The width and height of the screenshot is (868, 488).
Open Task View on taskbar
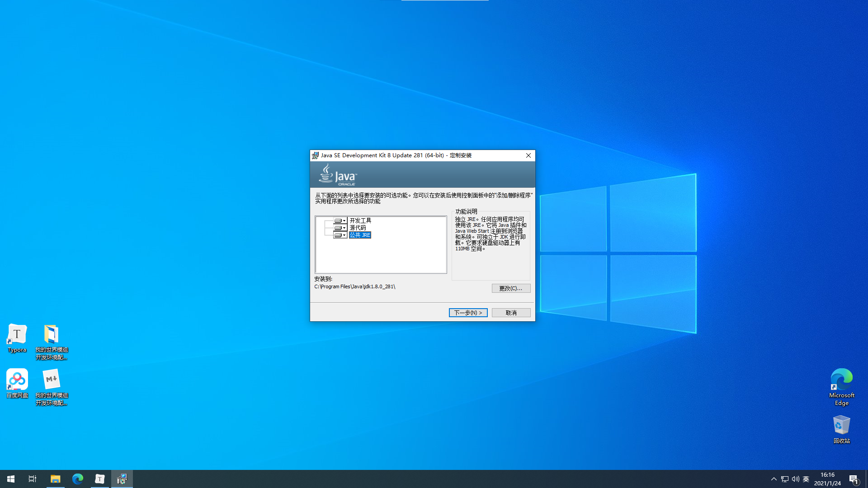click(x=33, y=479)
